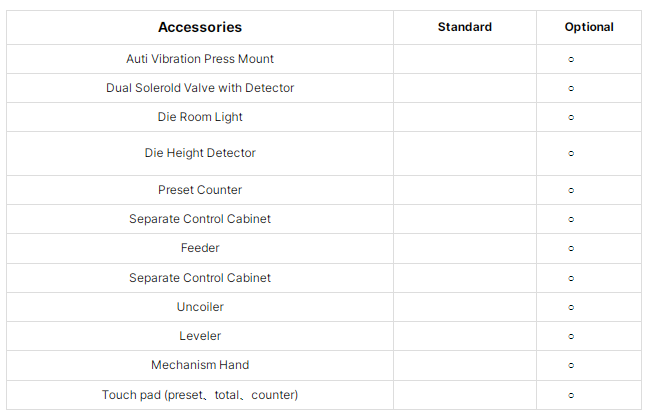
Task: Click optional circle for Preset Counter
Action: point(571,190)
